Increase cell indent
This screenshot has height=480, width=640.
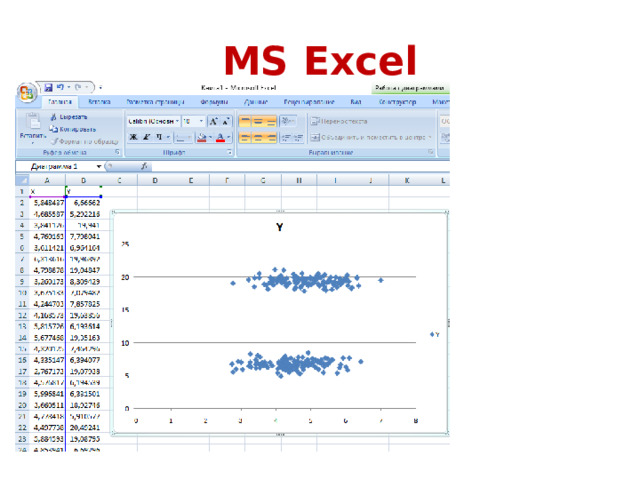pos(298,138)
